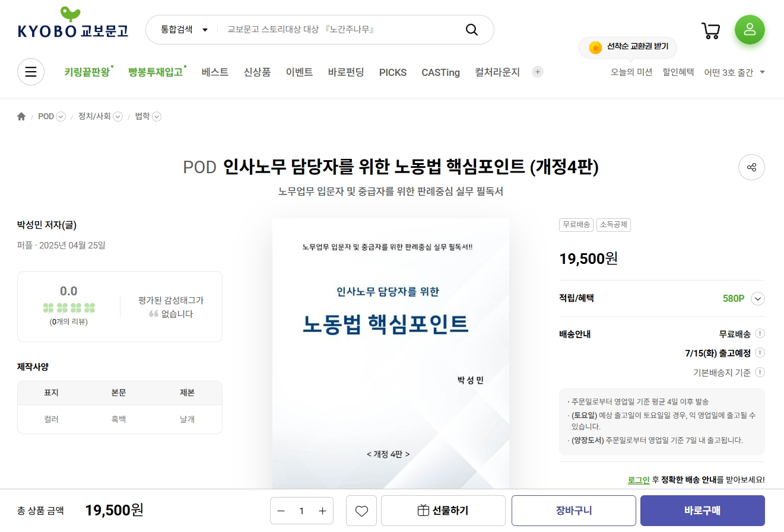The image size is (784, 532).
Task: Add more menu items with plus icon
Action: pyautogui.click(x=538, y=72)
